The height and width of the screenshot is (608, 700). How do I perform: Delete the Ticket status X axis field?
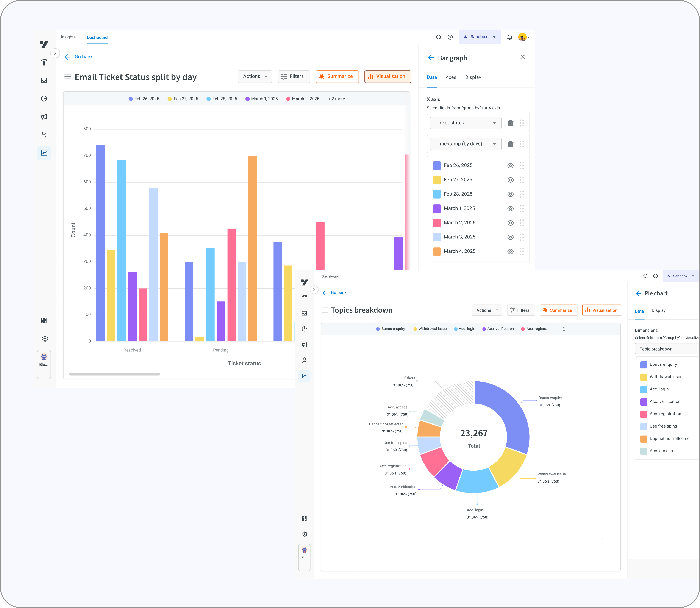510,123
